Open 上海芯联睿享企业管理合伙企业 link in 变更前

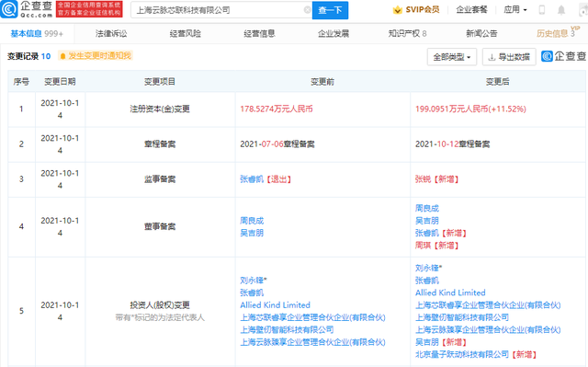coord(312,317)
